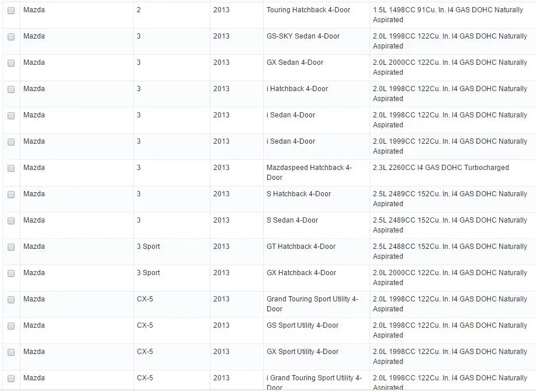
Task: Click the 'GX Sport Utility 4-Door' trim text
Action: click(303, 352)
